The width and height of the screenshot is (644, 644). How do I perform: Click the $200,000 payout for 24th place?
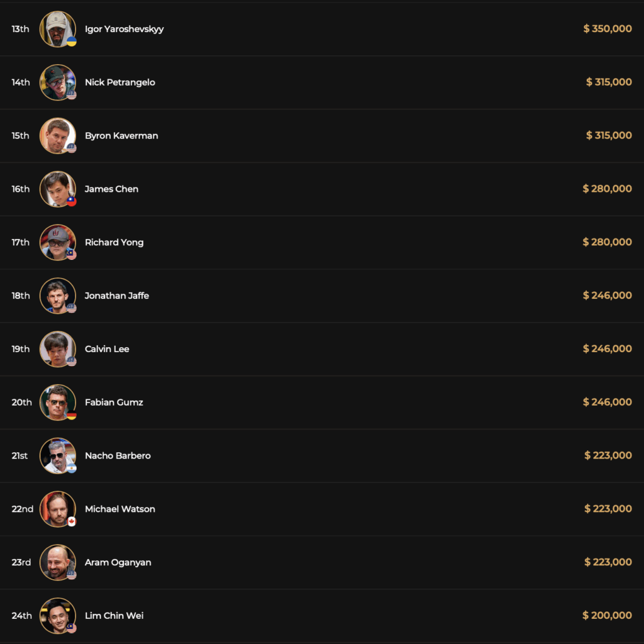click(x=607, y=616)
